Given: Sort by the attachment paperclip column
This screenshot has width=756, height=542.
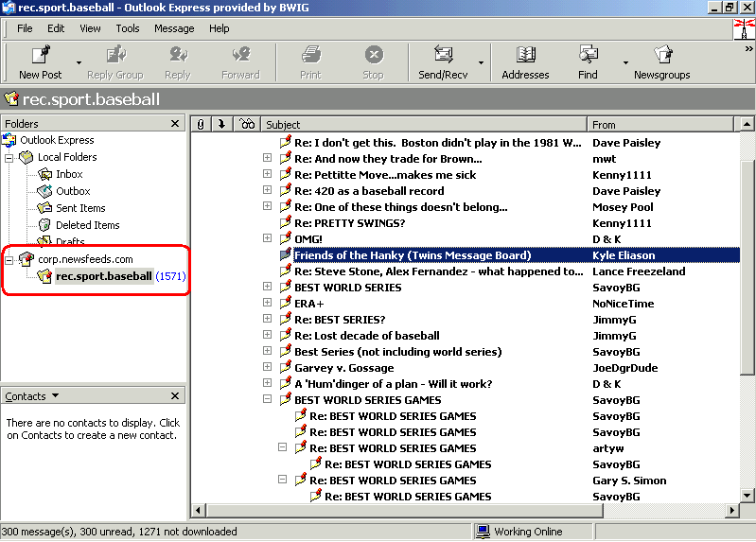Looking at the screenshot, I should coord(201,125).
